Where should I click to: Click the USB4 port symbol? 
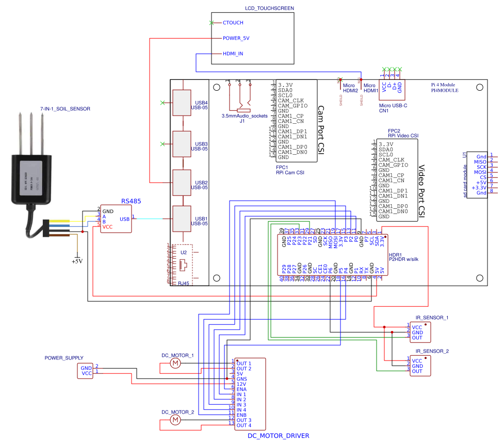182,103
